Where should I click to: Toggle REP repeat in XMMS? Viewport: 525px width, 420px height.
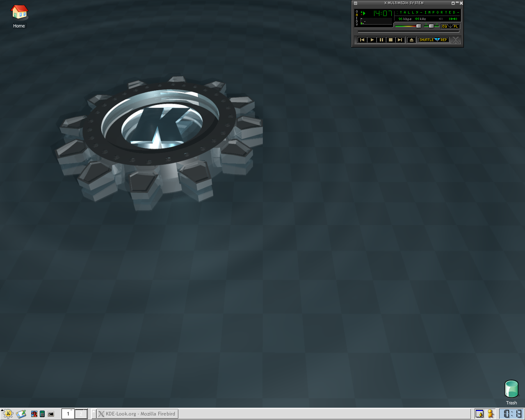[444, 40]
